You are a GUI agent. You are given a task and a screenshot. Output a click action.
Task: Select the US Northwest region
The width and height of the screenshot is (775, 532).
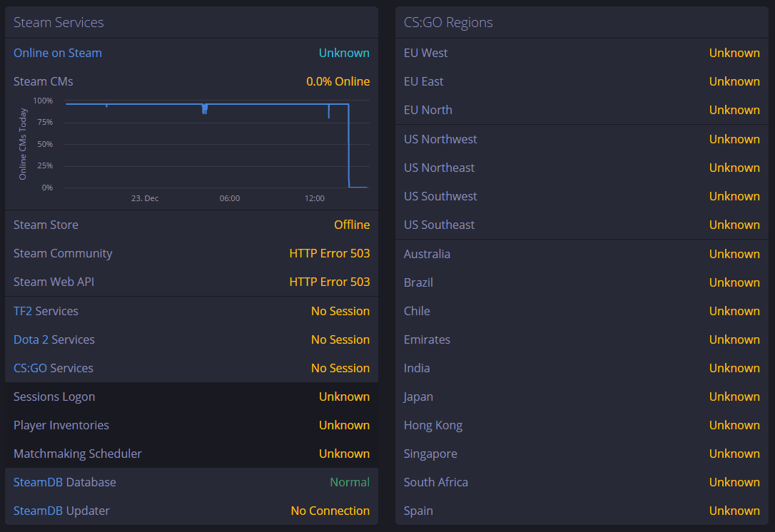point(440,139)
